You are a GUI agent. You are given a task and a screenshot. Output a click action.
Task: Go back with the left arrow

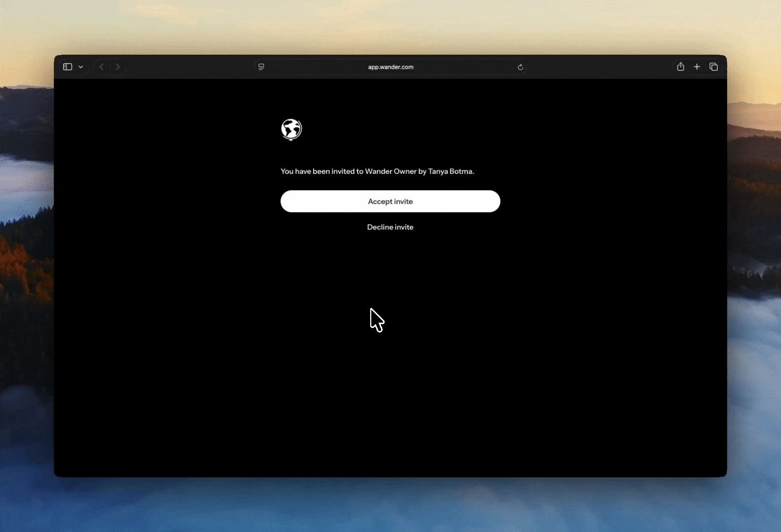(x=102, y=67)
